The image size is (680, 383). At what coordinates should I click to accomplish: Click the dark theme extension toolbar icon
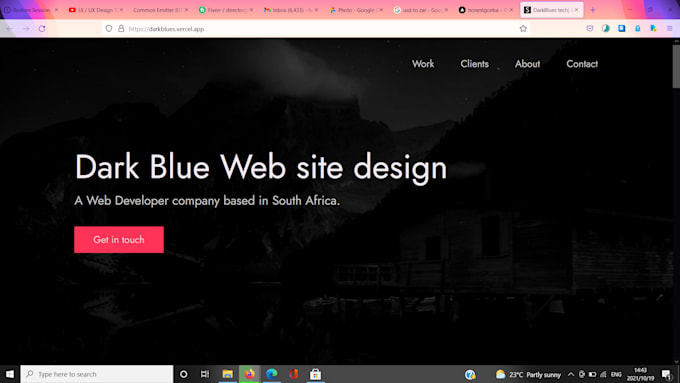point(606,29)
